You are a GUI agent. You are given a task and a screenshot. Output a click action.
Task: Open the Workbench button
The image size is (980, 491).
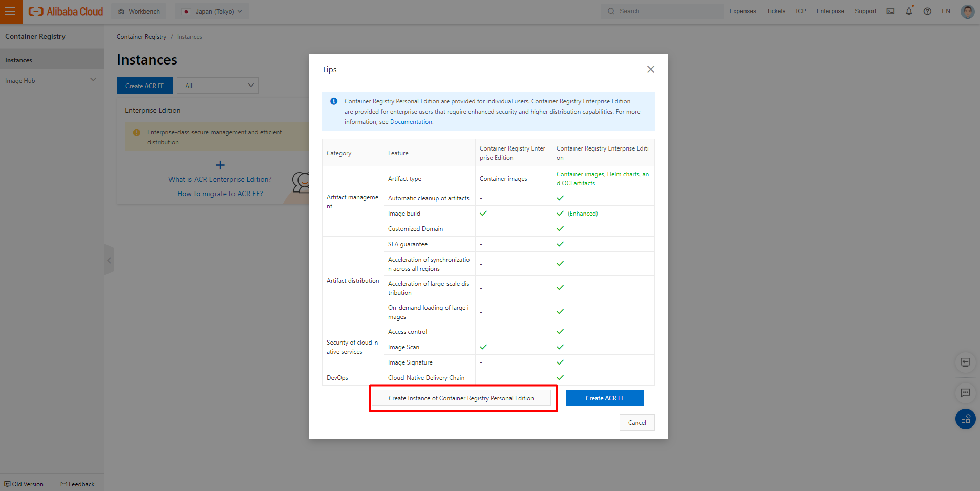(139, 11)
